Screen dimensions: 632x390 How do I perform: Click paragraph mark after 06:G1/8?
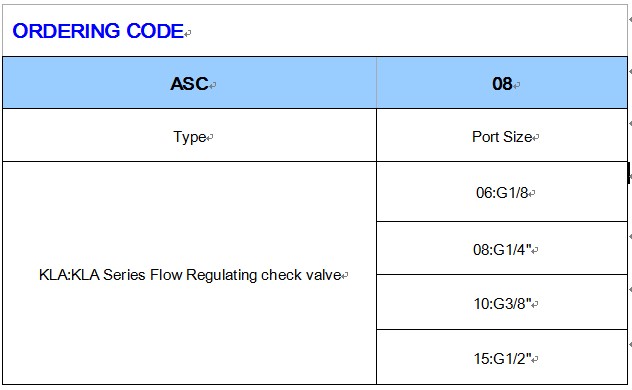coord(532,194)
